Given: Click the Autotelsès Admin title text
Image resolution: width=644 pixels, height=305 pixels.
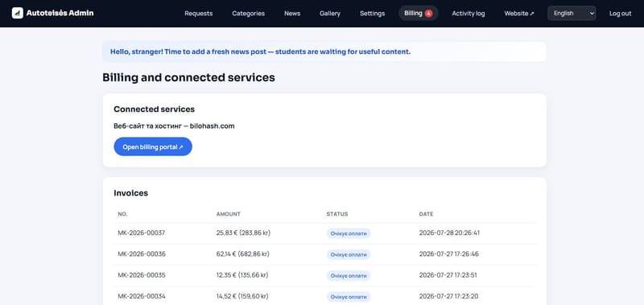Looking at the screenshot, I should click(60, 13).
